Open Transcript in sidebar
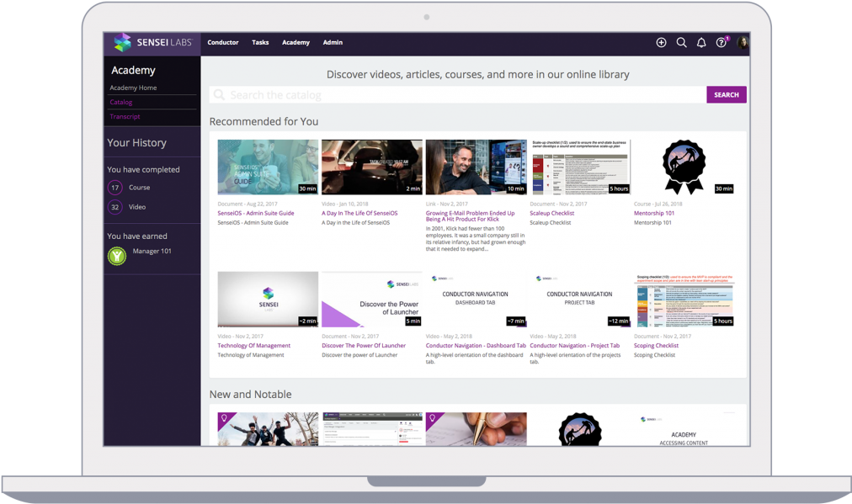The height and width of the screenshot is (504, 852). coord(125,116)
